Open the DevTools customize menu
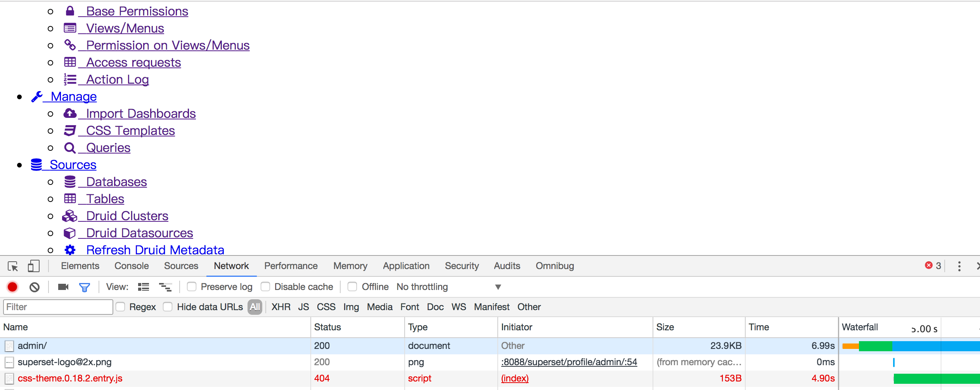The image size is (980, 390). pyautogui.click(x=960, y=266)
